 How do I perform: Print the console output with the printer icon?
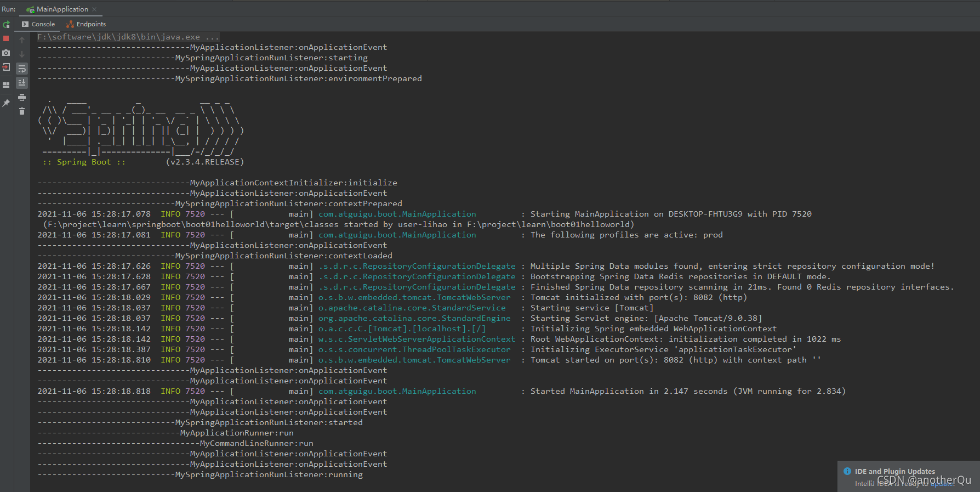[22, 97]
